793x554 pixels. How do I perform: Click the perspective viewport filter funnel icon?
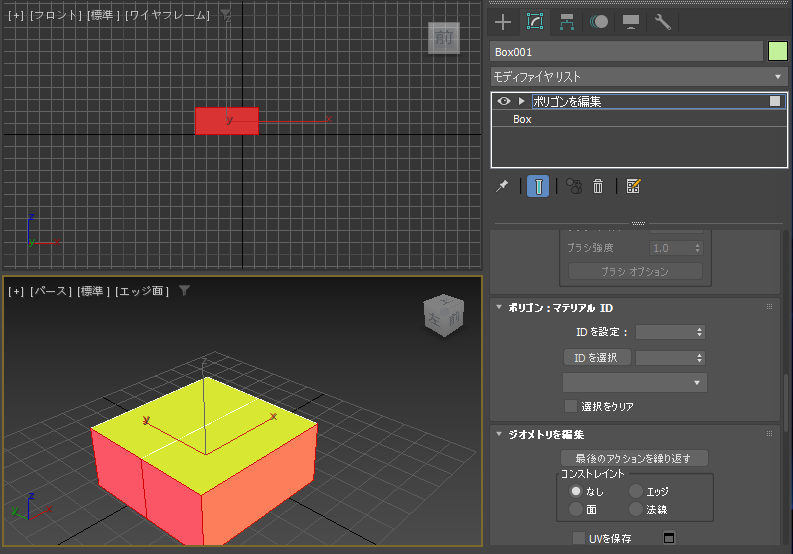tap(185, 290)
